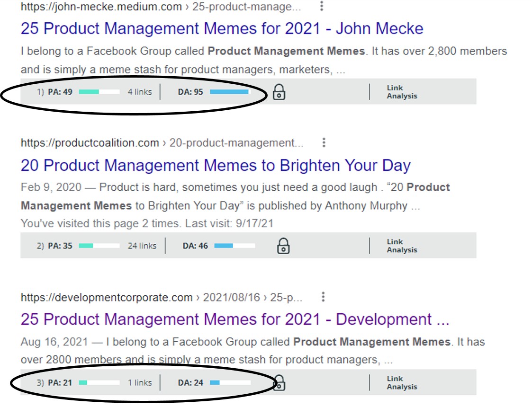Click the '24 links' count in second MozBar
The width and height of the screenshot is (532, 407).
pos(142,246)
